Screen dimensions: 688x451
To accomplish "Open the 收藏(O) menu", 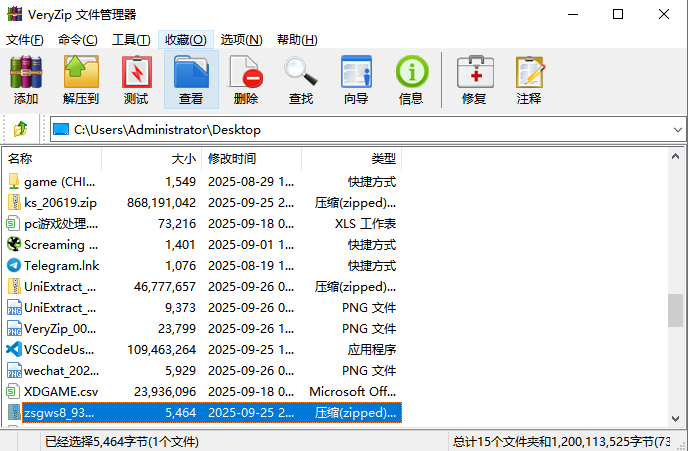I will point(186,40).
